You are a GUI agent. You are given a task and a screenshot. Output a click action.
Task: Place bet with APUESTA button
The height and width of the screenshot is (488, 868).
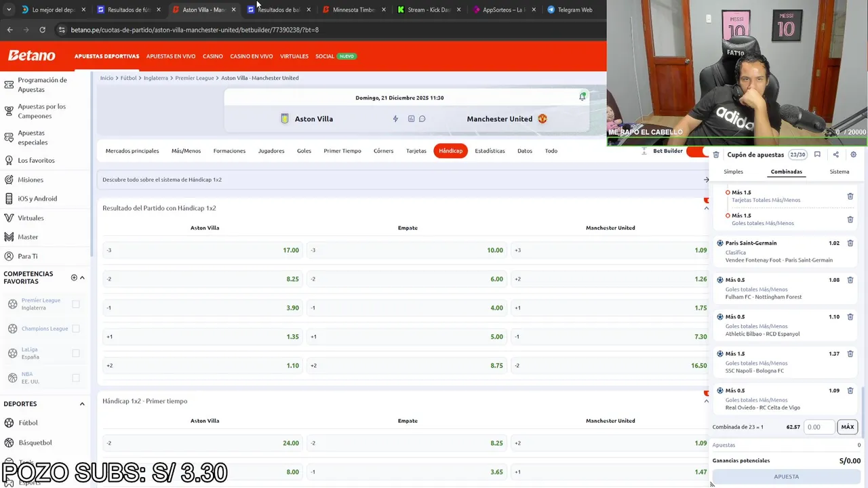tap(787, 476)
